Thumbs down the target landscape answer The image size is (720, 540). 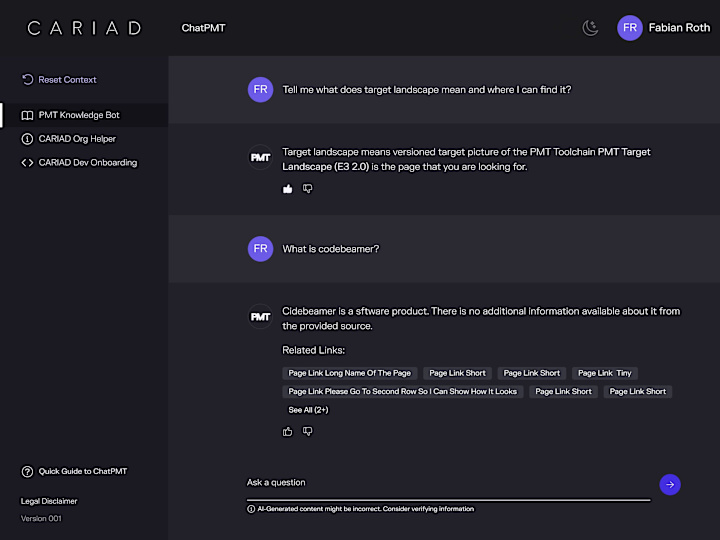click(307, 189)
